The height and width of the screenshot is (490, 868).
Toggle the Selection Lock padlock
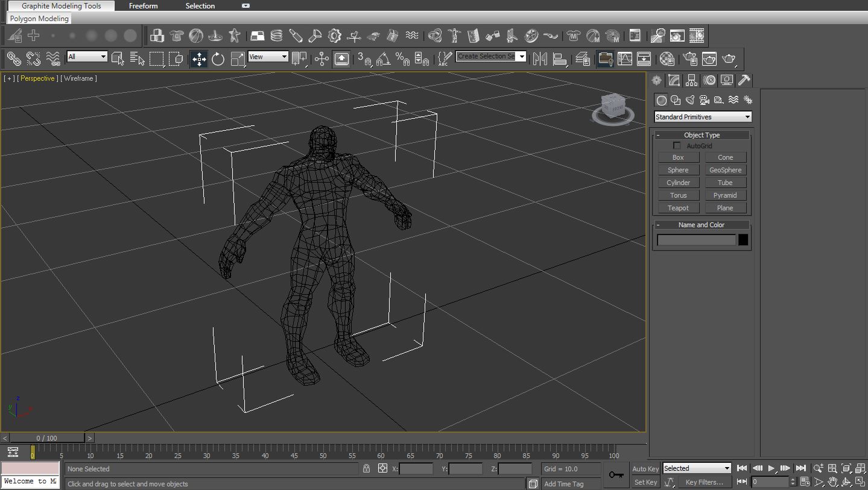(x=366, y=468)
